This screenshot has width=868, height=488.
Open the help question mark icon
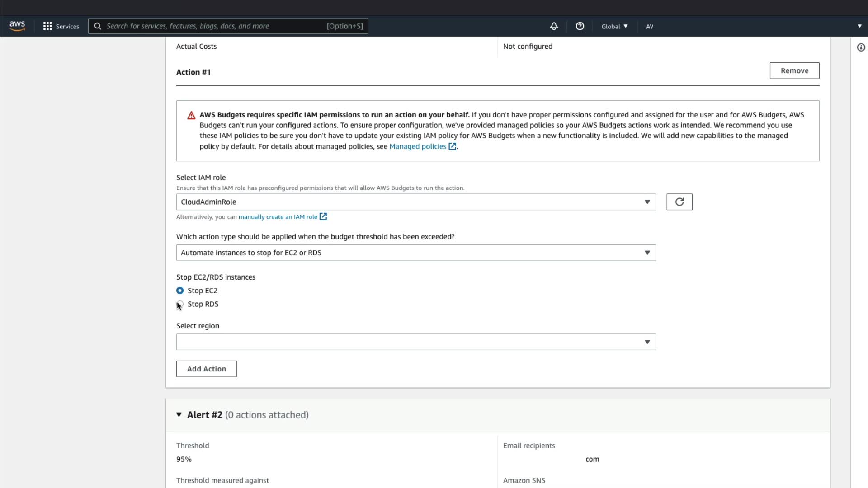[x=580, y=26]
